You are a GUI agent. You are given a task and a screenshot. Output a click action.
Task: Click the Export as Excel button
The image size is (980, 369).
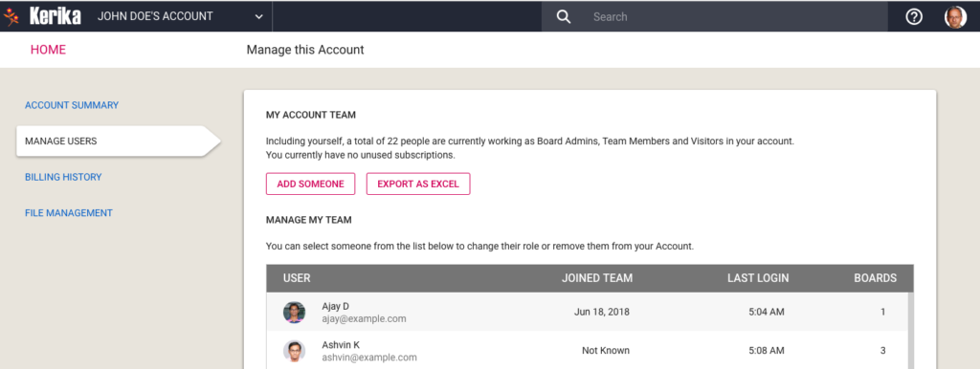[418, 184]
